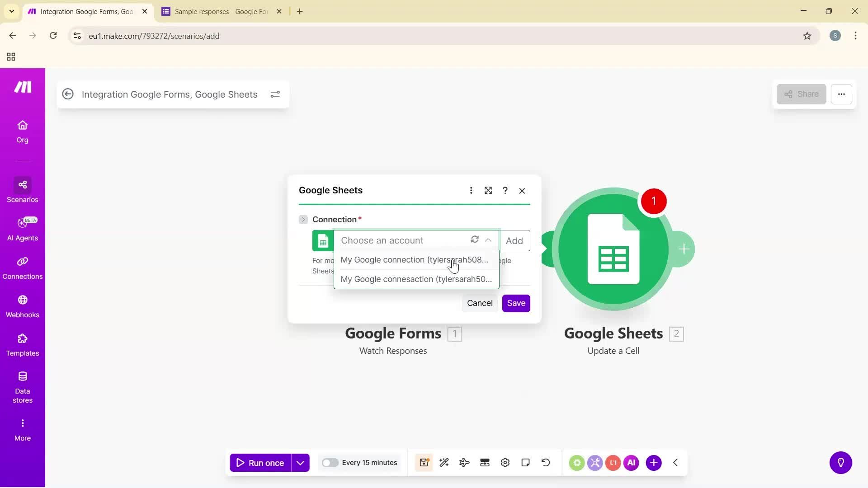
Task: Open scenario settings with the gear icon
Action: pos(505,462)
